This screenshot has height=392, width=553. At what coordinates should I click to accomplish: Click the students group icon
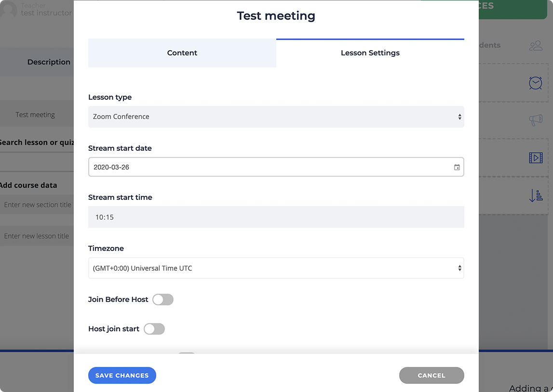click(536, 46)
